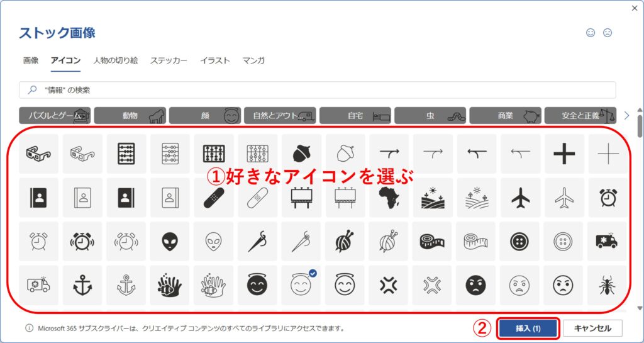
Task: Select the filled 3D glasses icon
Action: (x=38, y=154)
